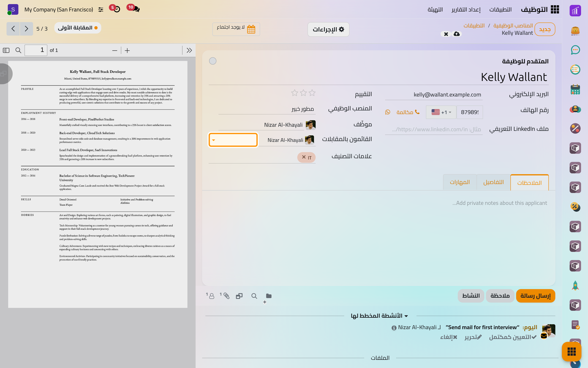Set rating with the third star
588x368 pixels.
[295, 93]
